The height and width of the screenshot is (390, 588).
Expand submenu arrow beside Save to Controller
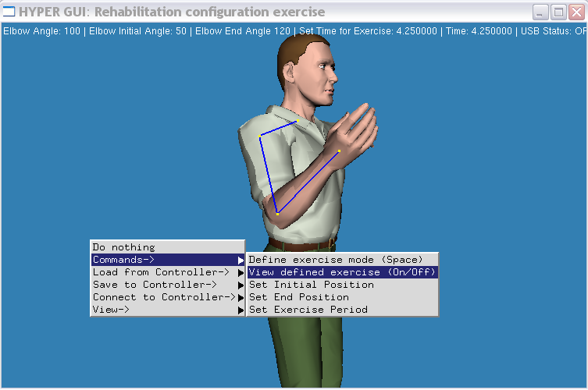(x=241, y=285)
